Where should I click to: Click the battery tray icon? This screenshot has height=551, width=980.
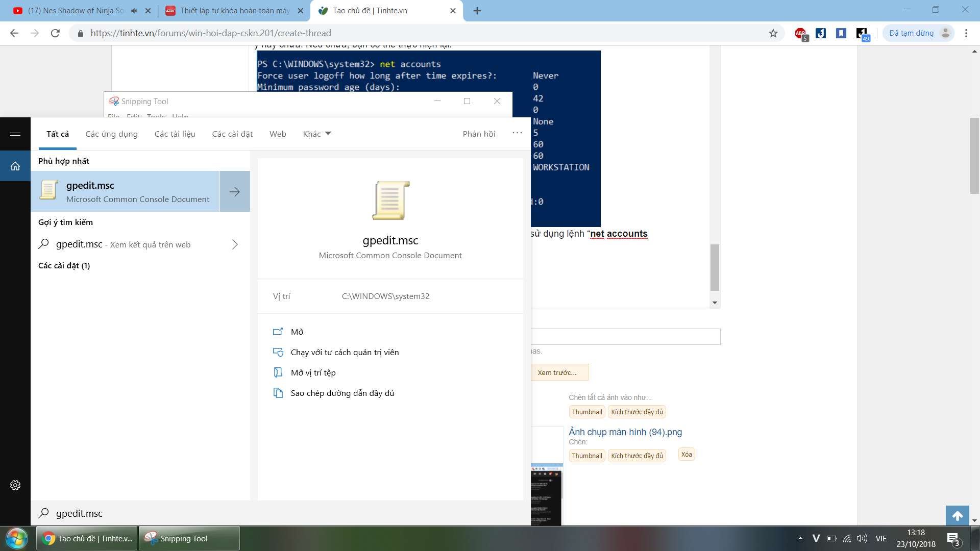[x=831, y=538]
